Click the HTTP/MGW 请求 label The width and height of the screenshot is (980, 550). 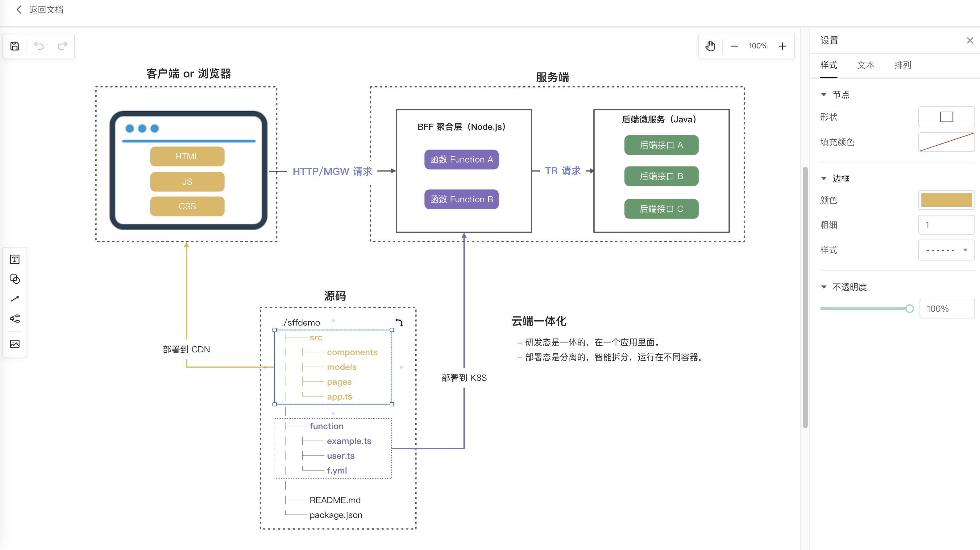coord(332,171)
